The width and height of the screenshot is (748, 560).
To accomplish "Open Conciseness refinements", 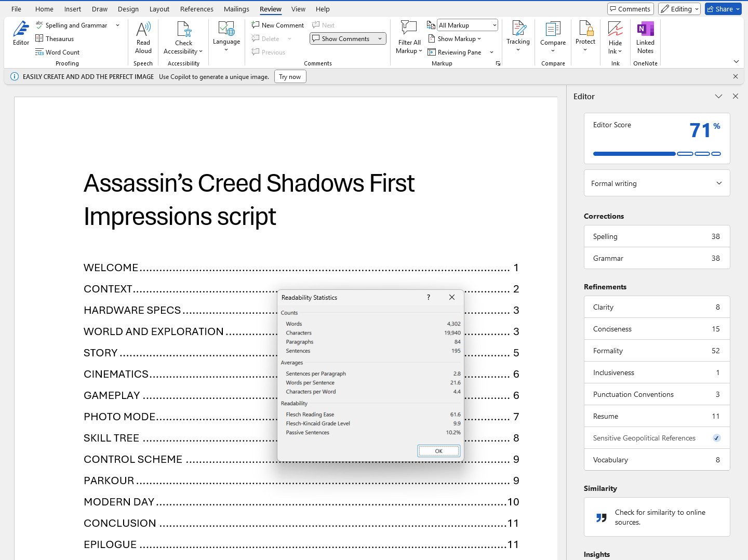I will (657, 329).
